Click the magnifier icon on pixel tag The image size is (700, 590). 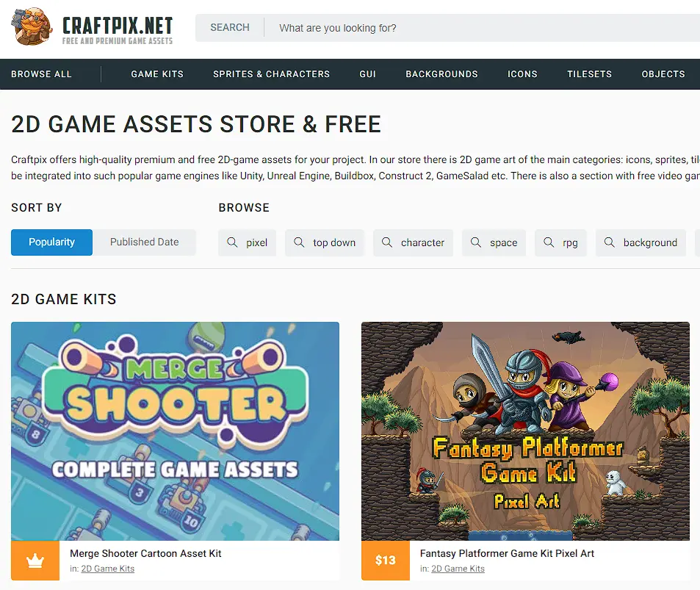click(232, 242)
